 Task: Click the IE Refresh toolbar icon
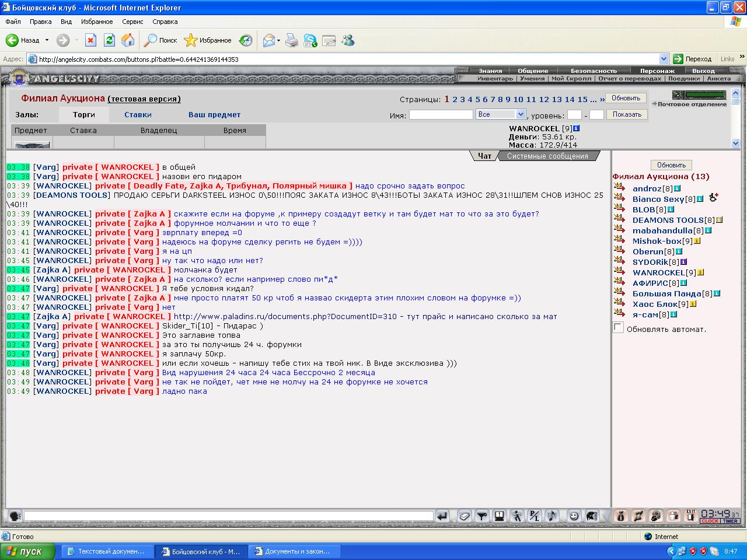(x=109, y=40)
